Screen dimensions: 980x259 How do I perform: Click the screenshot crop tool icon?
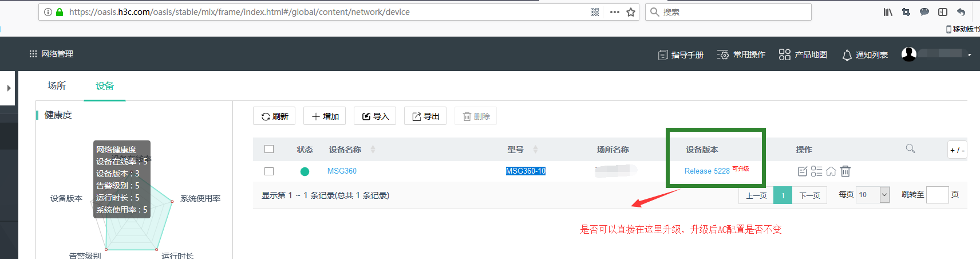coord(906,12)
